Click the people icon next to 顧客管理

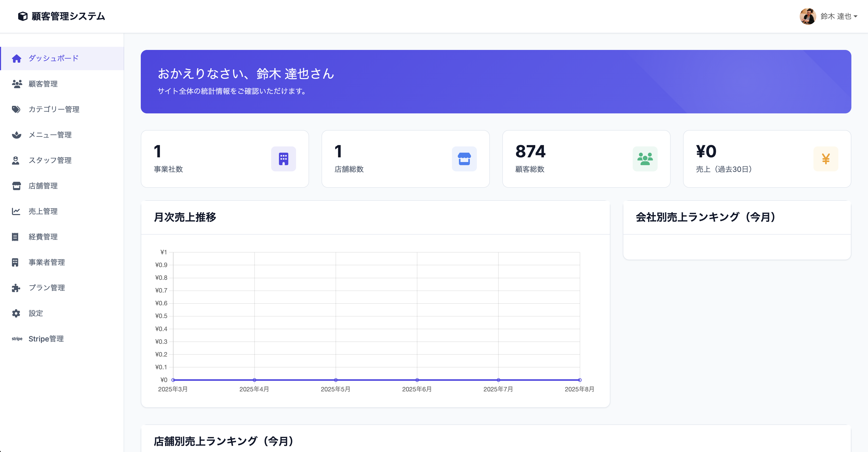17,84
